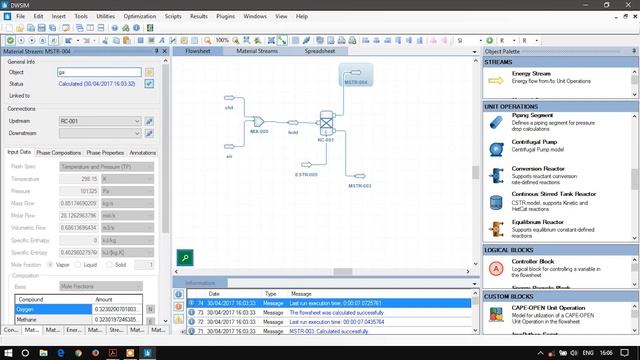This screenshot has width=640, height=360.
Task: Open a file with the folder icon
Action: 20,28
